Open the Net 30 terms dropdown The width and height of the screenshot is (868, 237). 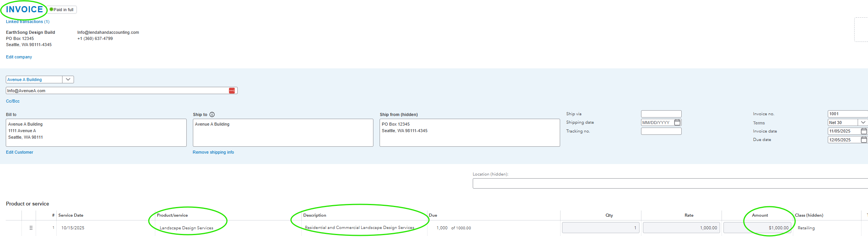pos(863,123)
